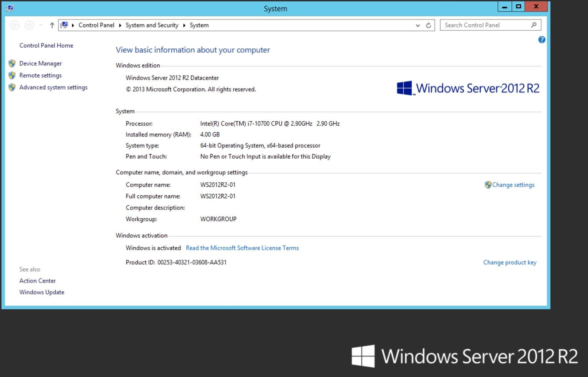Open Device Manager link
Viewport: 588px width, 377px height.
tap(40, 63)
